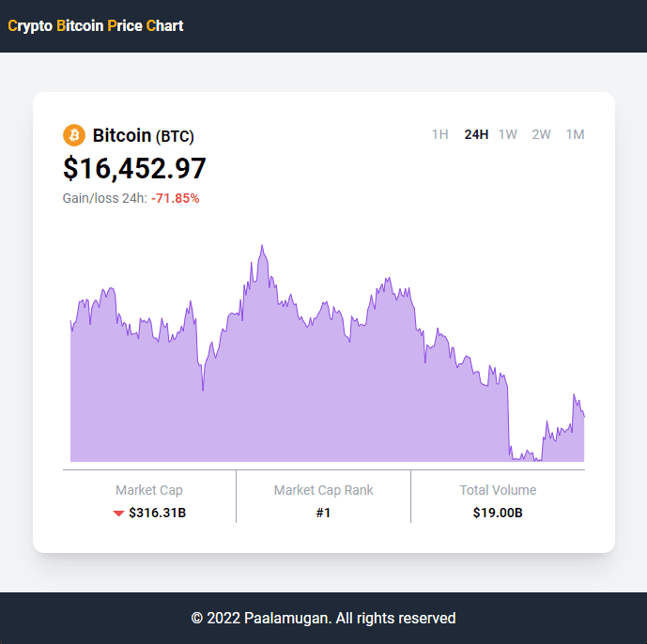Click the -71.85% gain/loss figure
Screen dimensions: 647x644
176,198
